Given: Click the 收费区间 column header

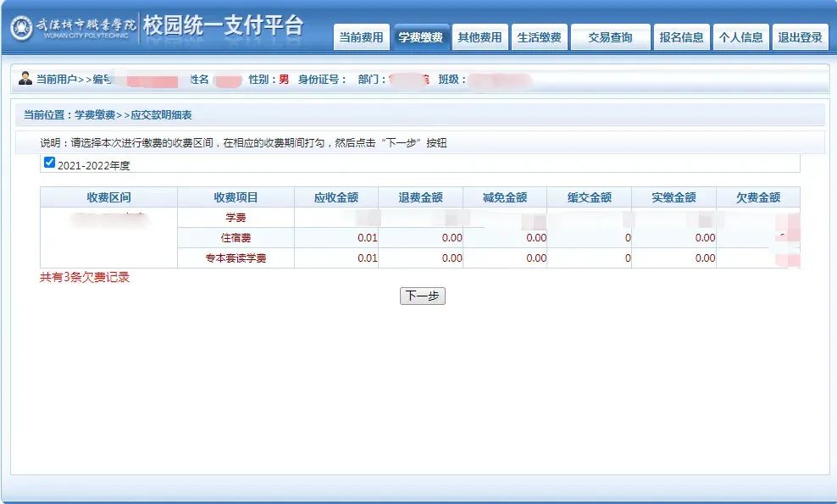Looking at the screenshot, I should tap(108, 197).
